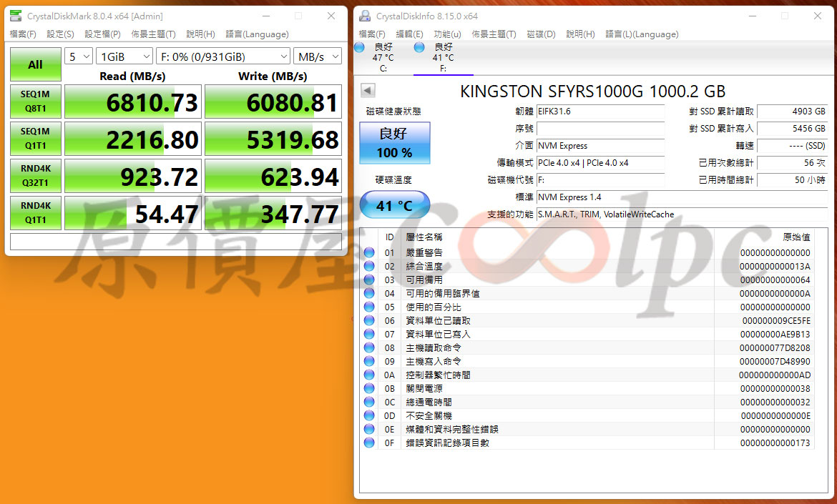Screen dimensions: 837x504
Task: Click the empty 序號 serial number field
Action: coord(600,129)
